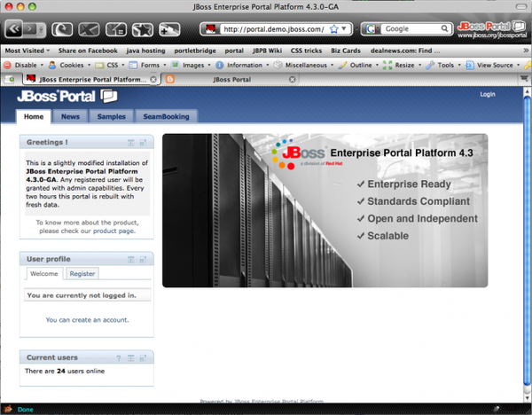Open the product page link
Screen dimensions: 532x415
114,231
